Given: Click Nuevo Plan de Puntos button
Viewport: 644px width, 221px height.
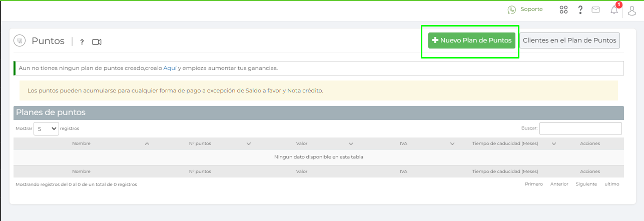Looking at the screenshot, I should [x=472, y=40].
